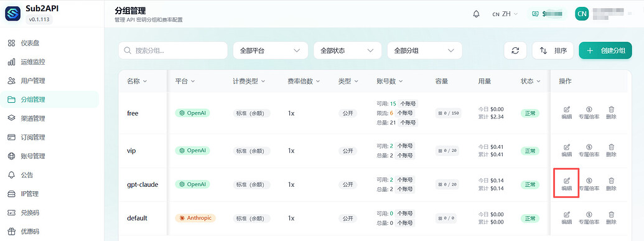
Task: Click 今日 $0.41 usage in vip row
Action: coord(491,147)
